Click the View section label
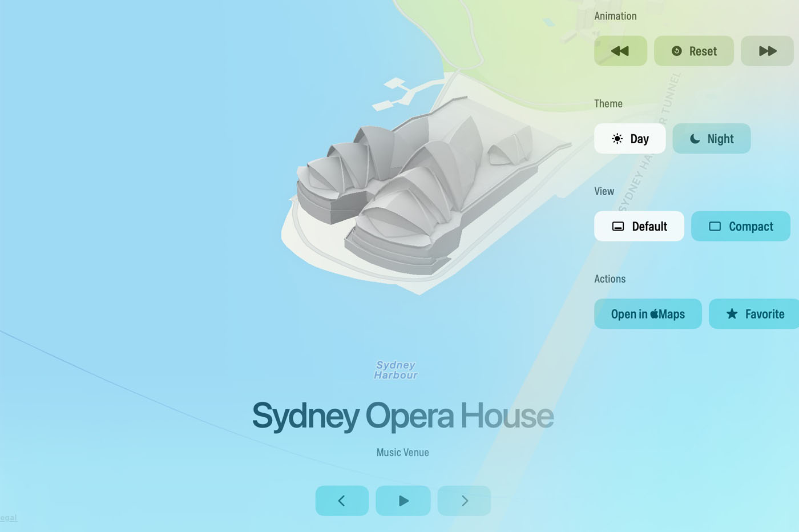The height and width of the screenshot is (532, 799). click(x=604, y=191)
